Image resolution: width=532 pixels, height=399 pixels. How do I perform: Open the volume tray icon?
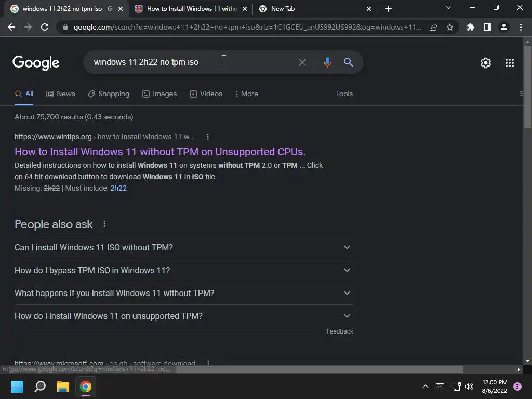[x=469, y=387]
